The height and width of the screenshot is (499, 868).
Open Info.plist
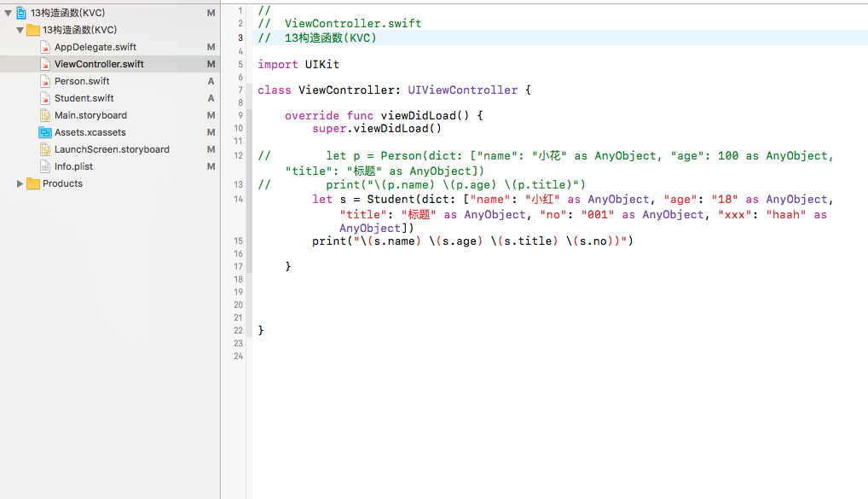[73, 166]
